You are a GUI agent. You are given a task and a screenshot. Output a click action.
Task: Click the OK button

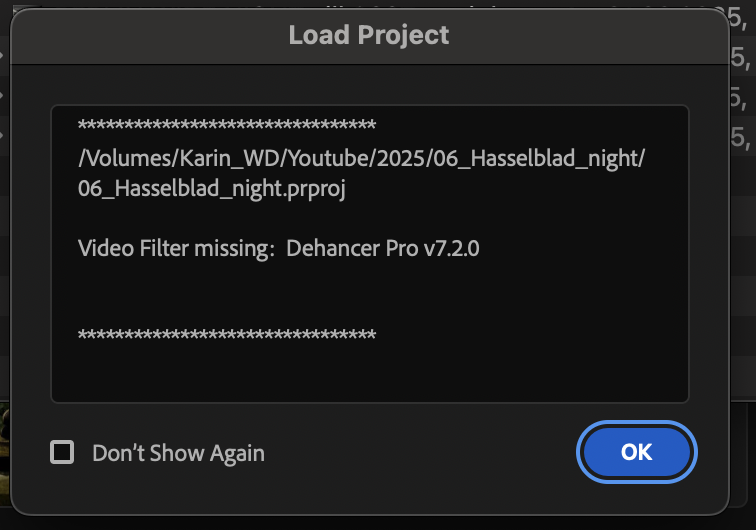point(636,452)
